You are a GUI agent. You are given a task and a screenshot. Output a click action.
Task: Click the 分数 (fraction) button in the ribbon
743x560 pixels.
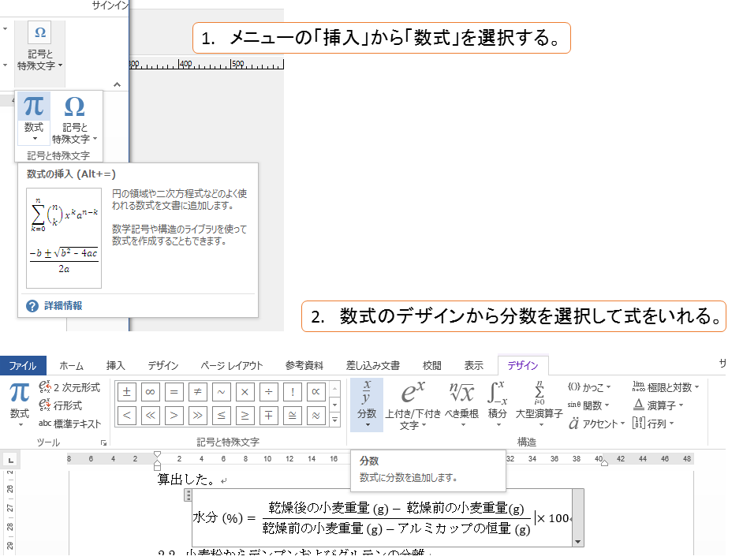(367, 402)
